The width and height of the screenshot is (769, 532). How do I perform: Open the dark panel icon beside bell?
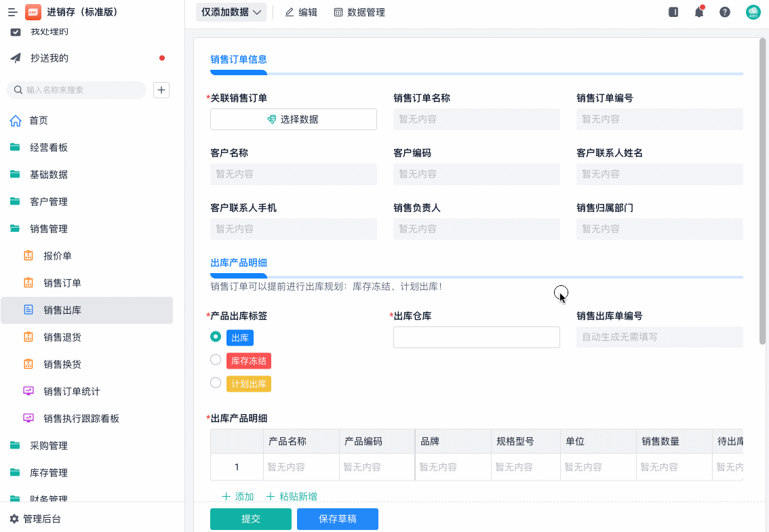[673, 12]
